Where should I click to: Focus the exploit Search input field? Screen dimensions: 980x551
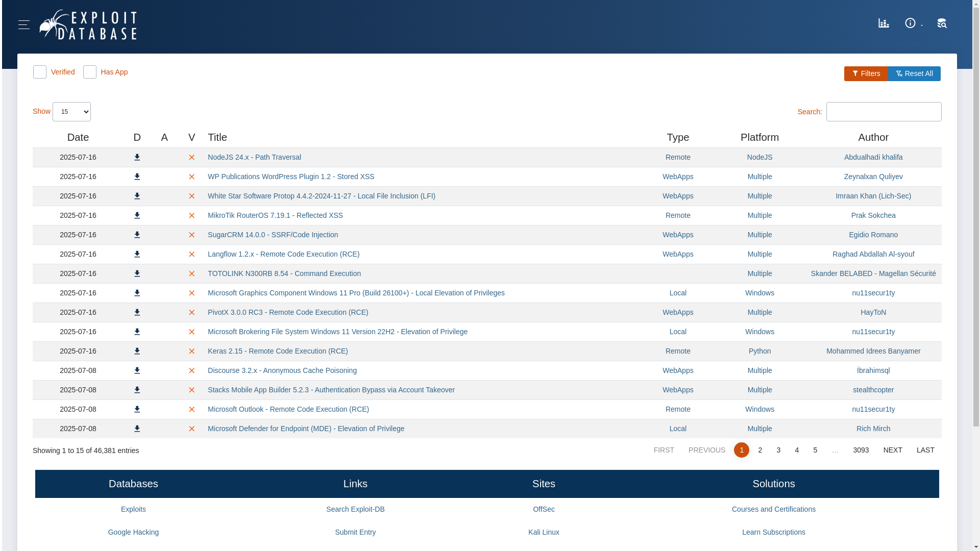point(884,112)
